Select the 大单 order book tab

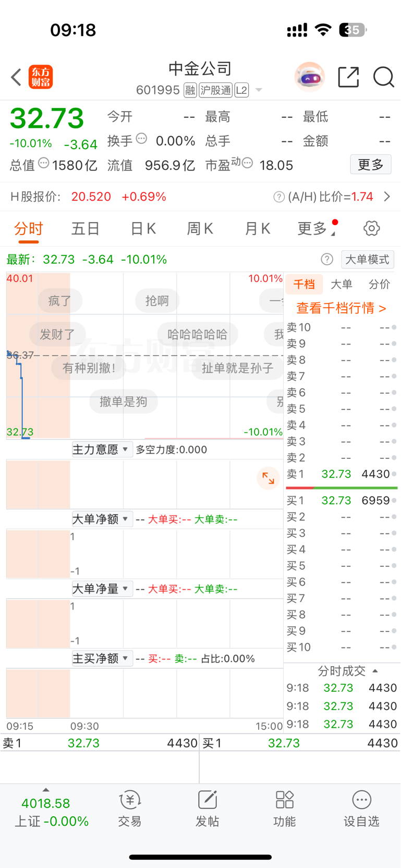342,285
